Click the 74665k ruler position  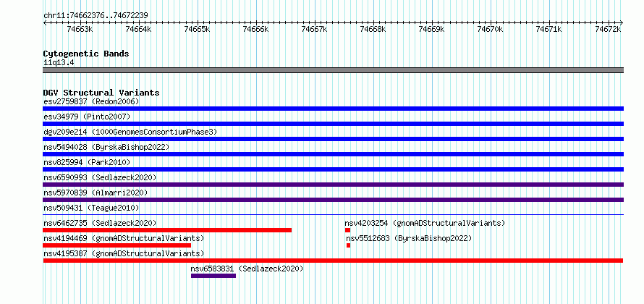(x=198, y=29)
